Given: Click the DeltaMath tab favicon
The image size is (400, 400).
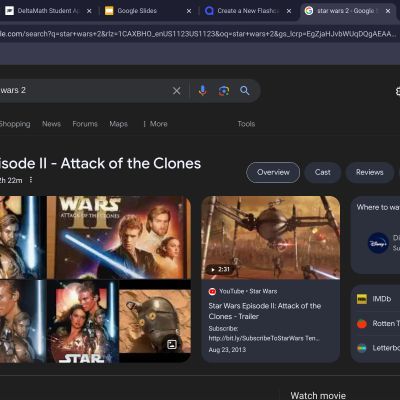Looking at the screenshot, I should click(x=10, y=11).
